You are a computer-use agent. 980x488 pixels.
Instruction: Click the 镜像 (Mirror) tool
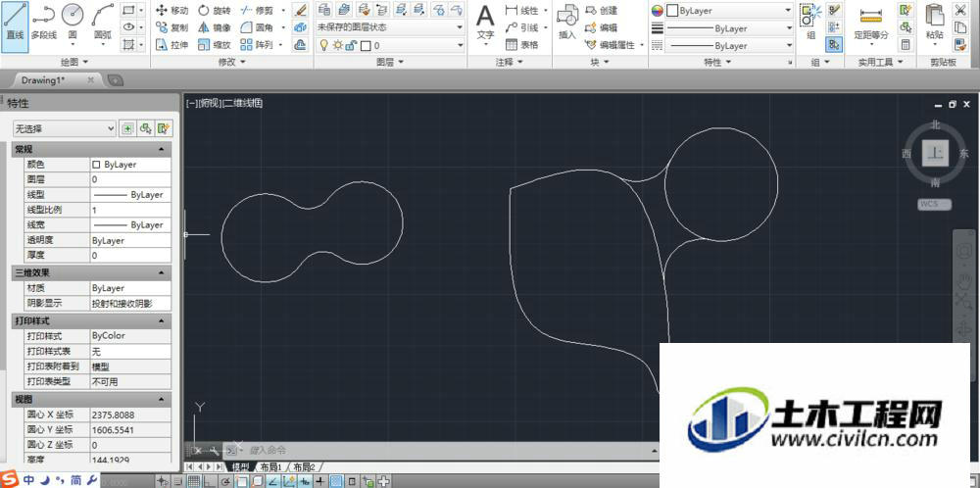tap(215, 27)
